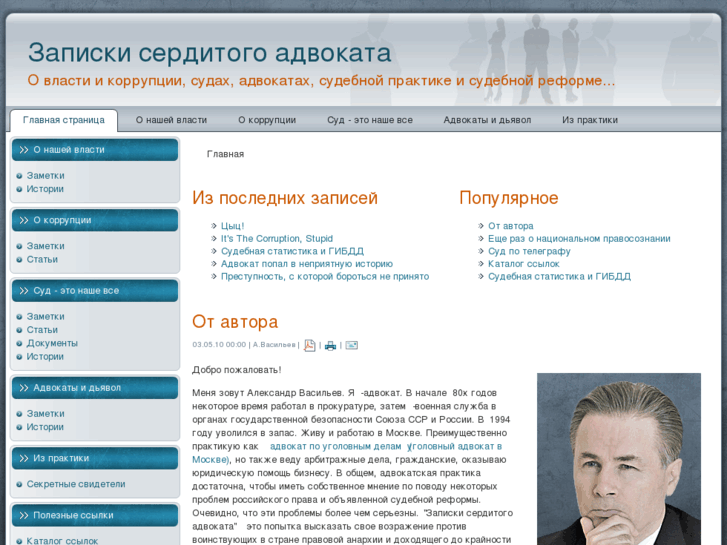Open Суд по телеграфу link
Screen dimensions: 727x545
pyautogui.click(x=529, y=251)
